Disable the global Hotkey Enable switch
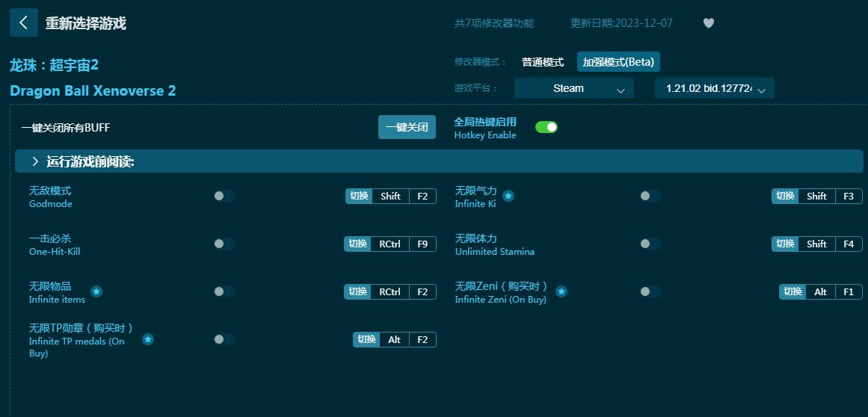 (547, 127)
